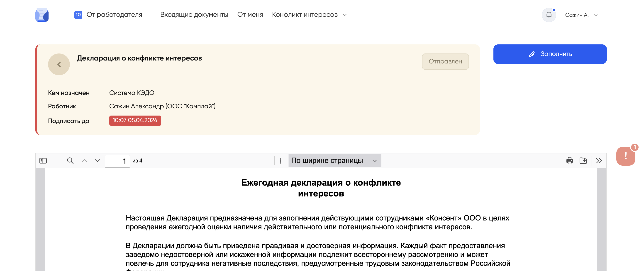
Task: Go to previous PDF page
Action: pyautogui.click(x=84, y=161)
